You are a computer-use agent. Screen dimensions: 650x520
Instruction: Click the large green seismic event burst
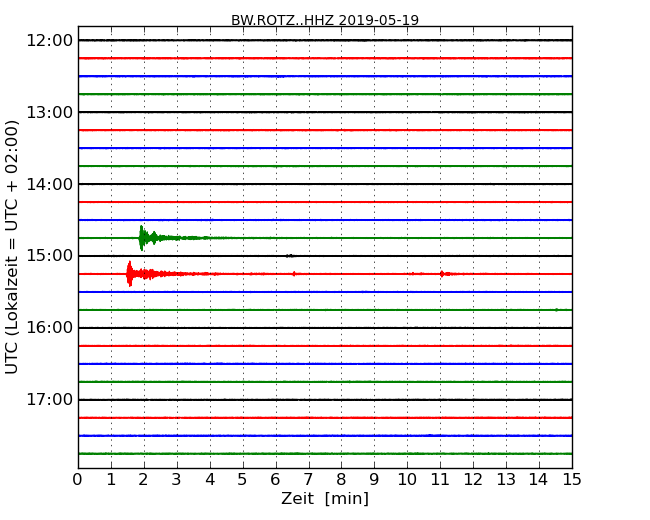coord(142,238)
